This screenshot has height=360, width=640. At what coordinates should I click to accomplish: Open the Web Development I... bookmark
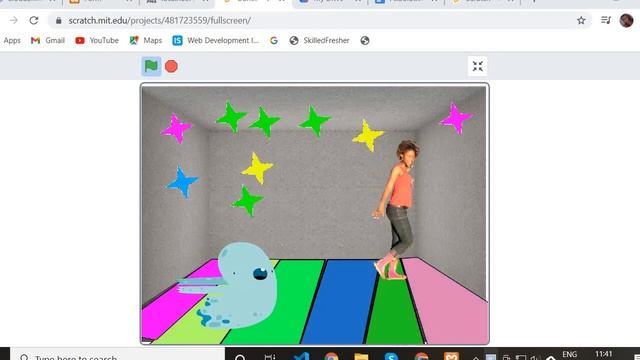point(216,40)
